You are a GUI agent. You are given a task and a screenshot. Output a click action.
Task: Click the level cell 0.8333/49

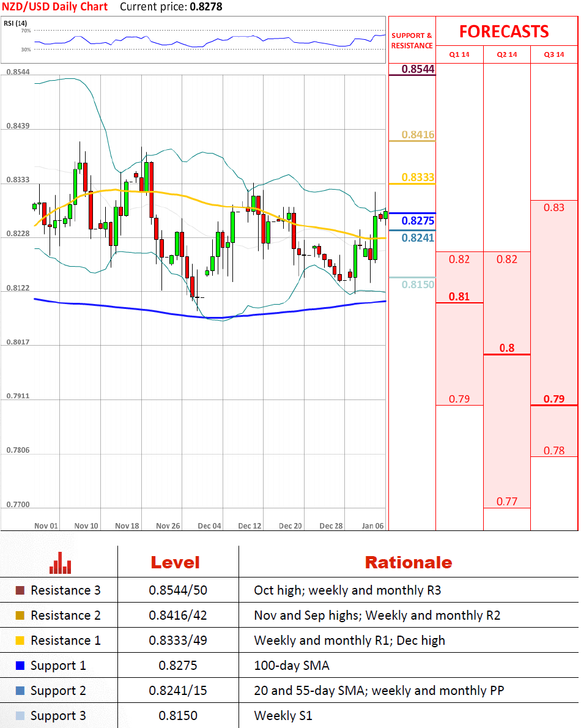(x=178, y=641)
